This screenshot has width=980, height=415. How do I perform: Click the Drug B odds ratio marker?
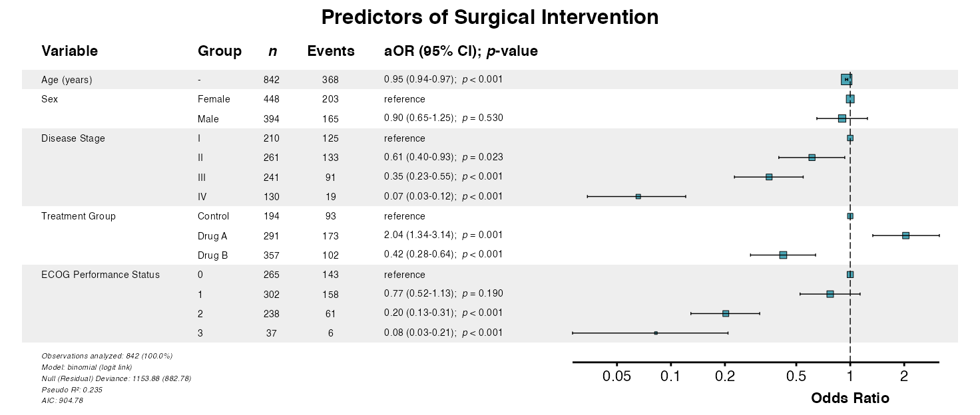click(x=783, y=255)
